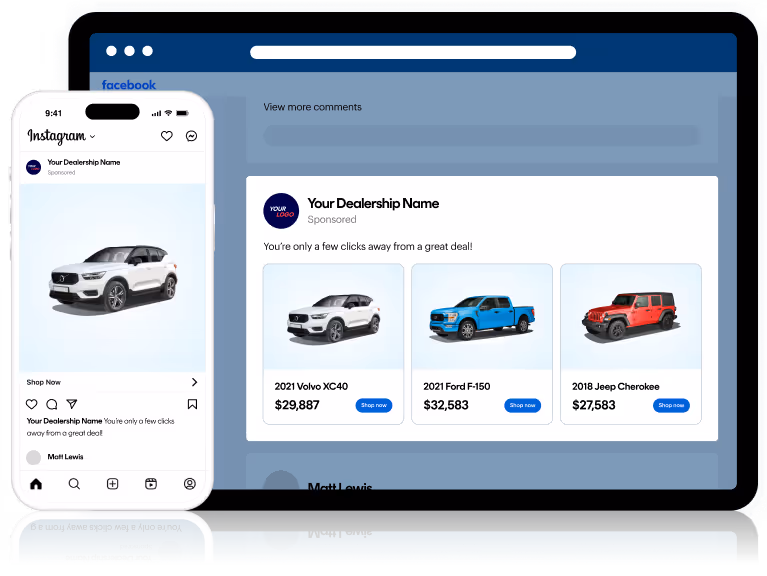The height and width of the screenshot is (576, 767).
Task: Click the browser address bar
Action: 413,52
